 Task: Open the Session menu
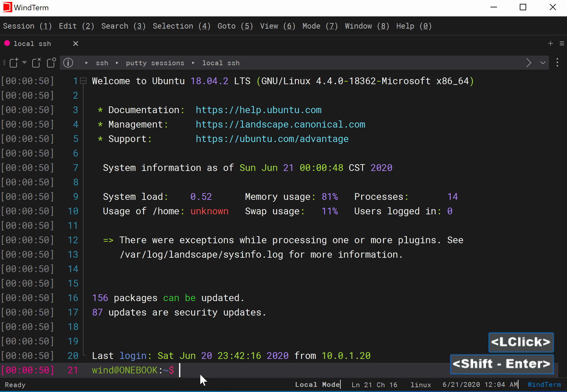(x=27, y=26)
